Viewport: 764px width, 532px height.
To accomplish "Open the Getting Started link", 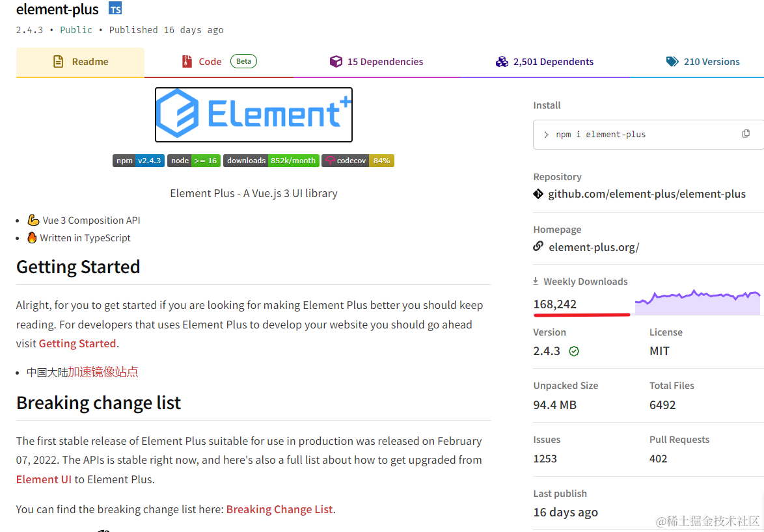I will pos(77,343).
